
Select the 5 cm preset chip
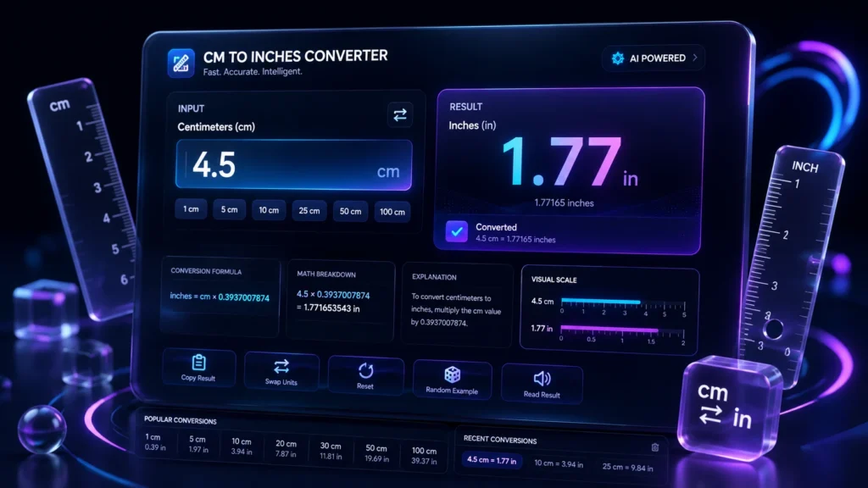click(x=229, y=210)
